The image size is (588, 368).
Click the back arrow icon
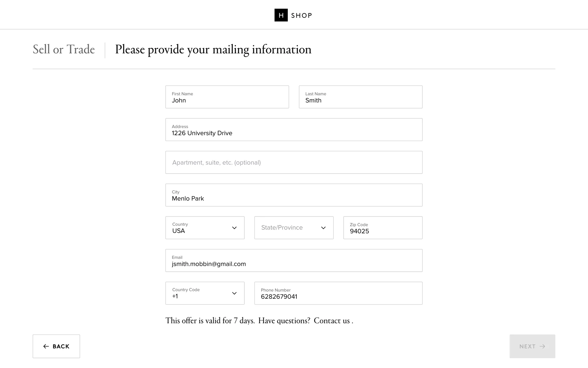click(x=46, y=346)
